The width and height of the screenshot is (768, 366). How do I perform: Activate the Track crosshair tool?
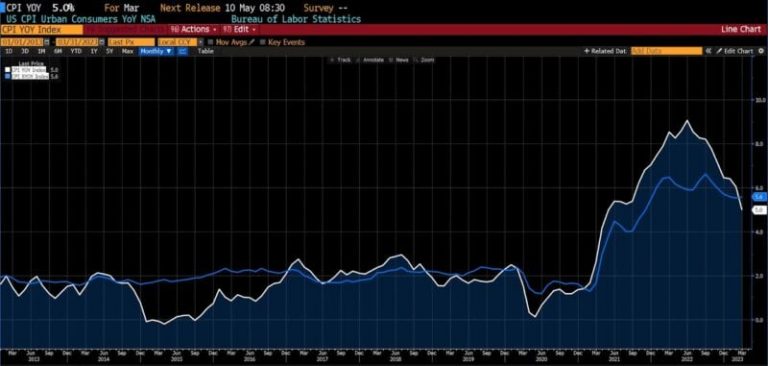click(x=341, y=60)
